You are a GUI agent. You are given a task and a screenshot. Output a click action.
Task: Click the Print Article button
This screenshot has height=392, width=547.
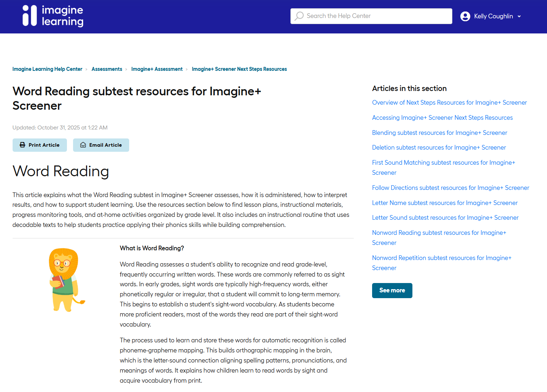point(40,145)
